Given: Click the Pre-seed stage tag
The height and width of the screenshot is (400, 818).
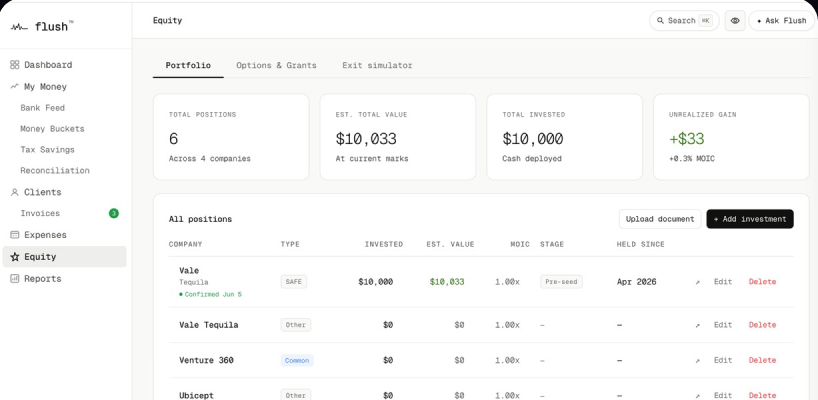Looking at the screenshot, I should pyautogui.click(x=561, y=282).
